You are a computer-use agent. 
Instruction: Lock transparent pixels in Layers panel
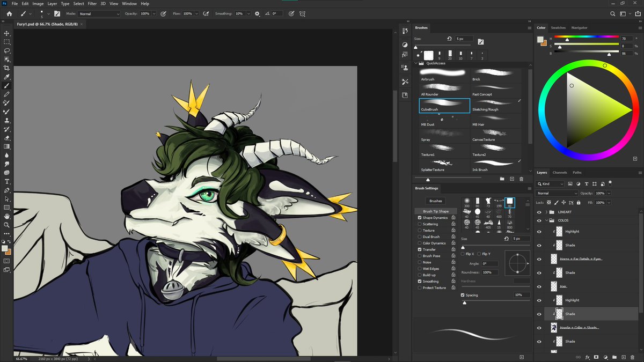pos(548,203)
